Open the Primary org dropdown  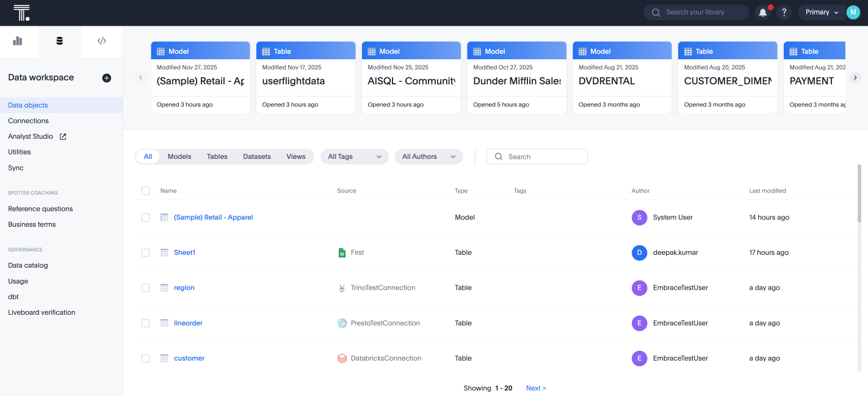822,12
